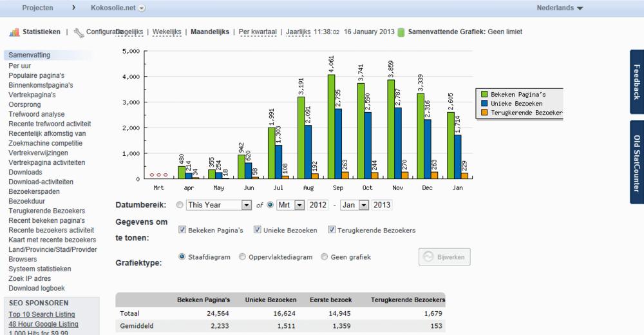Open Download logboek in the sidebar

37,288
